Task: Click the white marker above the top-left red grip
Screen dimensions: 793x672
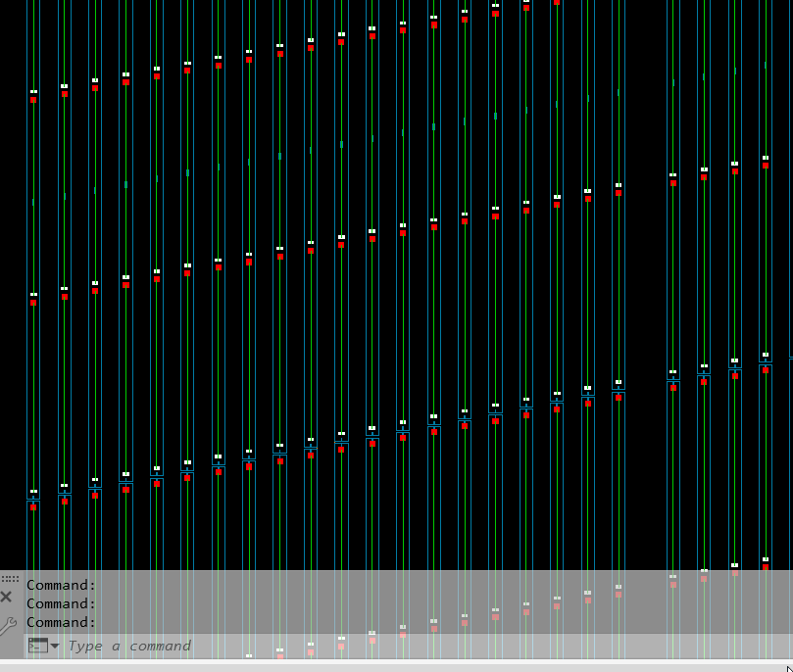Action: 33,92
